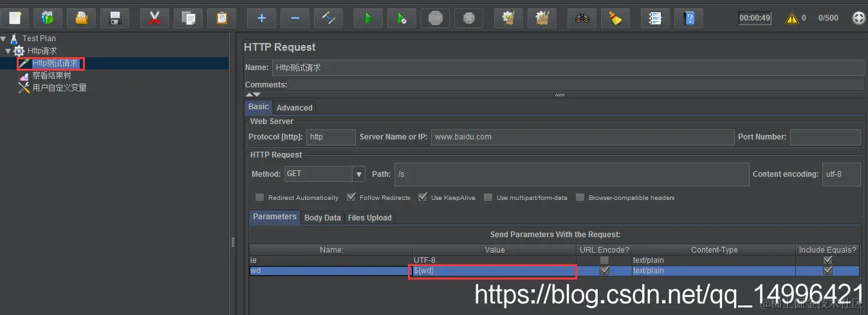Click the remote engines icon at top right

click(x=858, y=18)
